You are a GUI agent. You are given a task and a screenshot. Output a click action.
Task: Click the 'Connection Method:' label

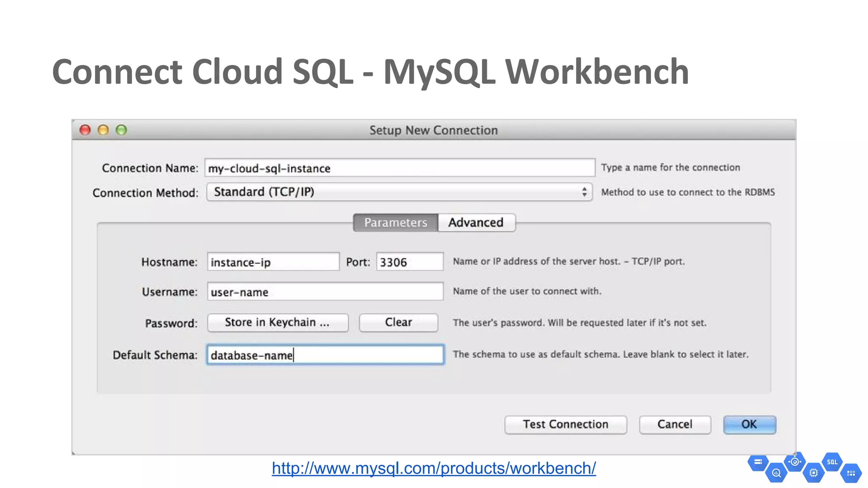pyautogui.click(x=145, y=193)
